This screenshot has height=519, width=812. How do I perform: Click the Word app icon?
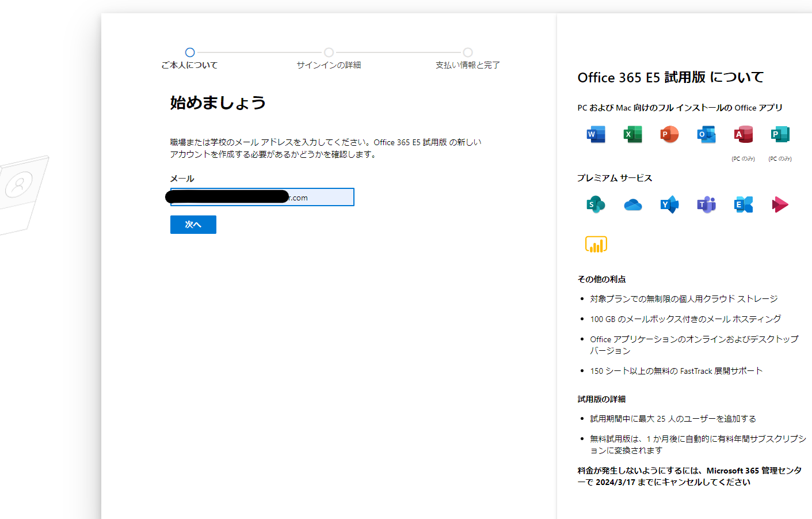point(596,134)
